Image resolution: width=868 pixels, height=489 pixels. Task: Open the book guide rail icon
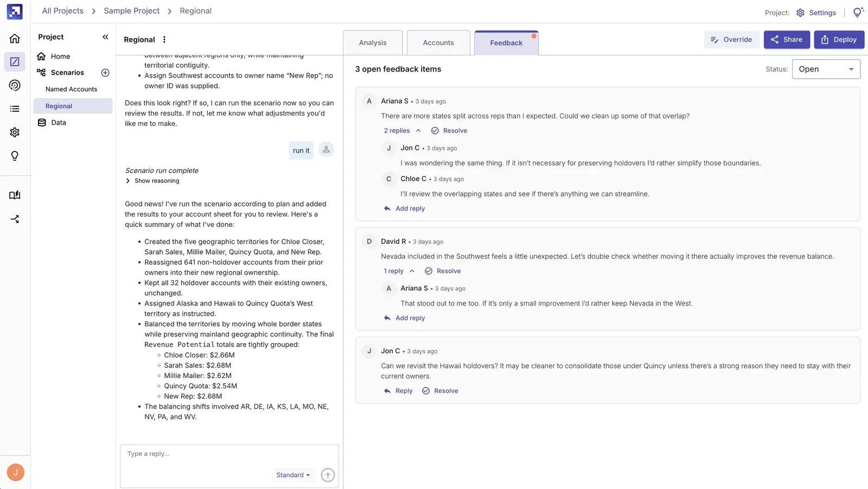tap(15, 195)
